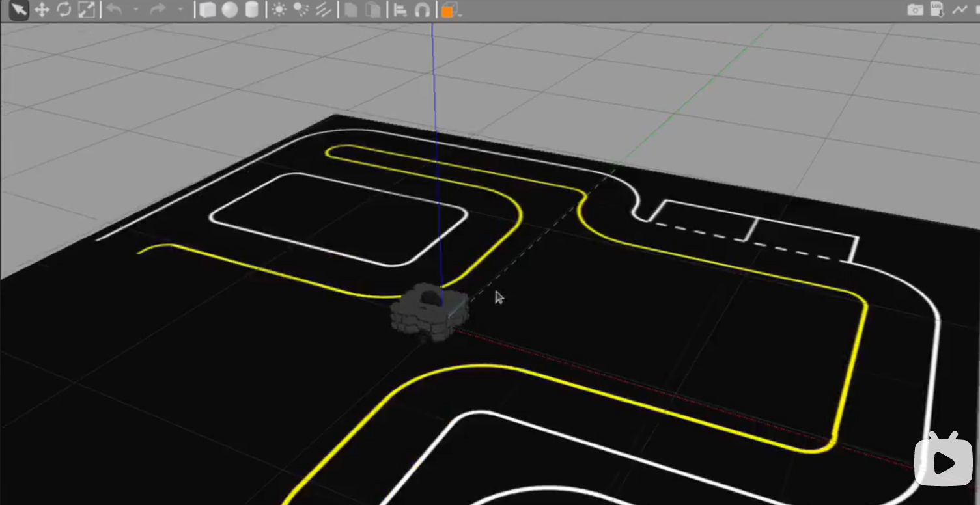The image size is (980, 505).
Task: Open the align tool
Action: 400,10
